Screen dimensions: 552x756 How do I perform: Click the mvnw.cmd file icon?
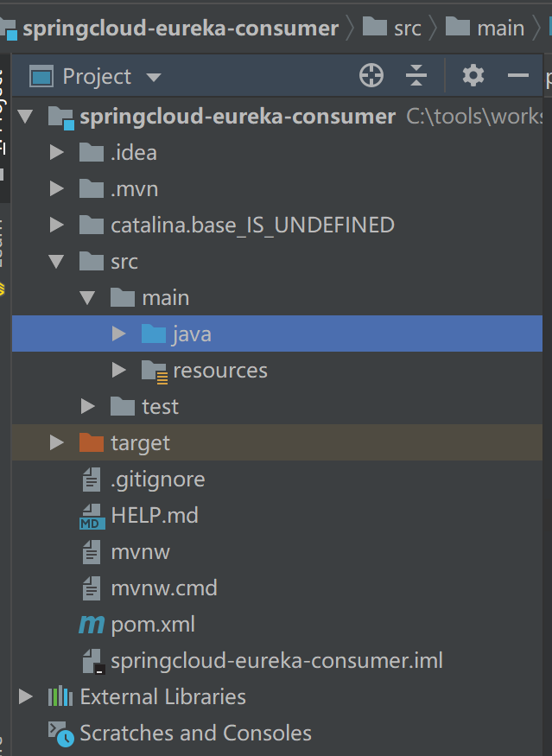coord(92,588)
